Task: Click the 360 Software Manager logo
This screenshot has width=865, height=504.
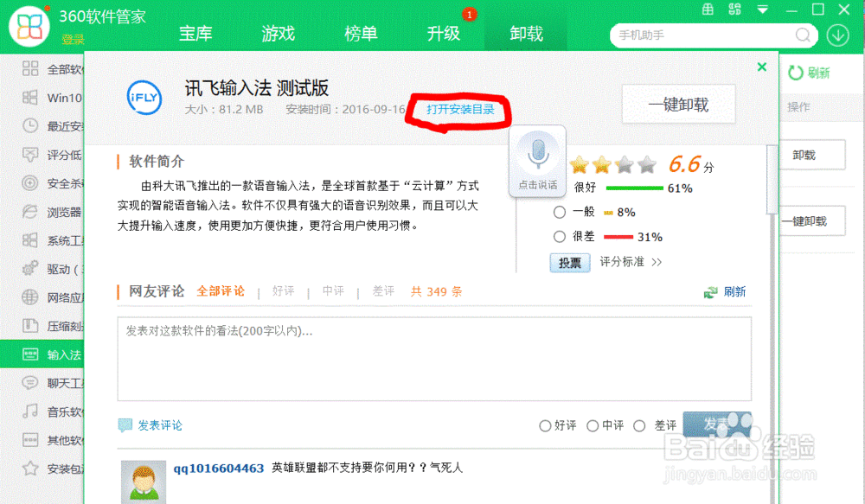Action: click(x=29, y=26)
